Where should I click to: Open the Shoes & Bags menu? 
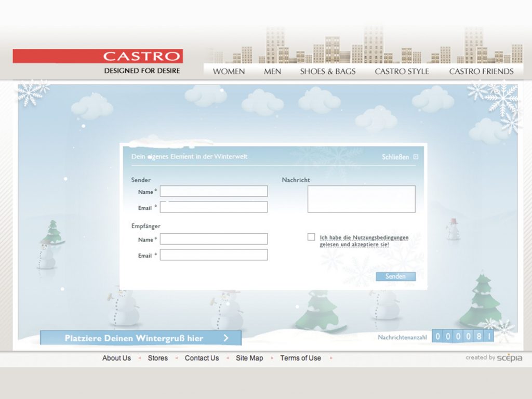(328, 72)
